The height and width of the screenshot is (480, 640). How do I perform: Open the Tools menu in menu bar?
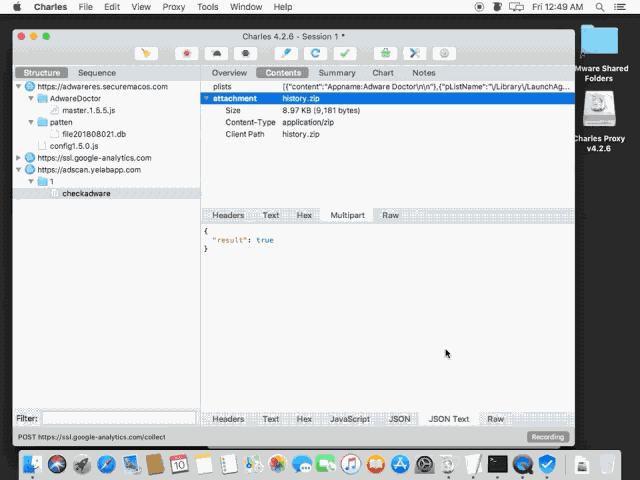(207, 7)
